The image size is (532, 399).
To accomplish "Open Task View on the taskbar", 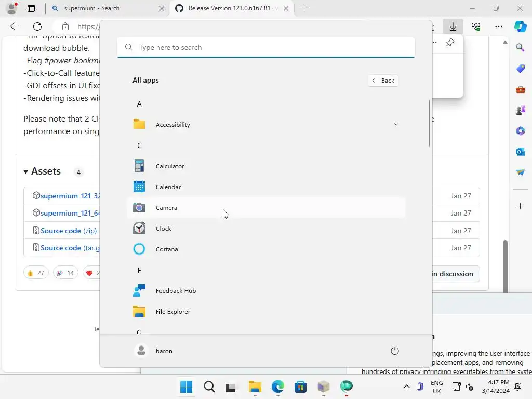I will click(x=231, y=387).
